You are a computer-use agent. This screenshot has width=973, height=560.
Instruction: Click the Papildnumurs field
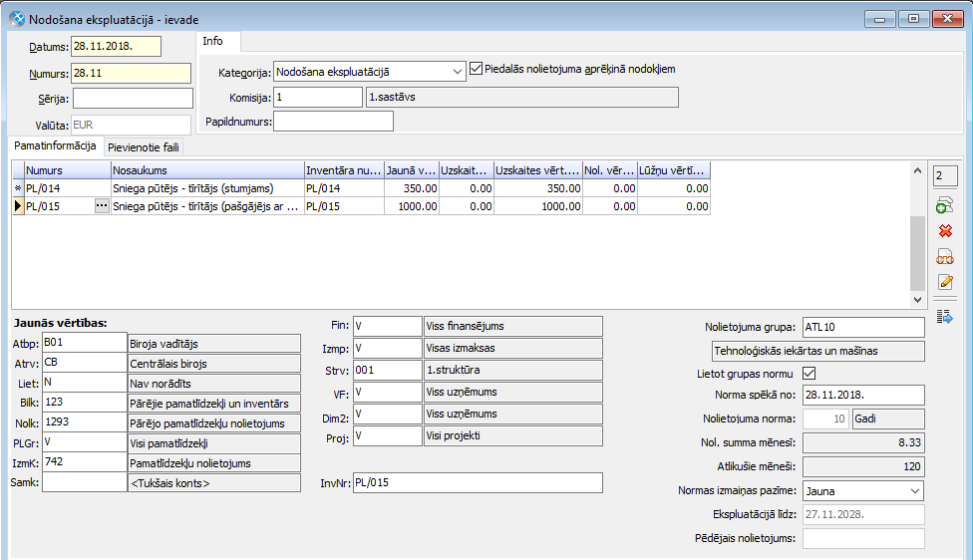click(x=333, y=122)
